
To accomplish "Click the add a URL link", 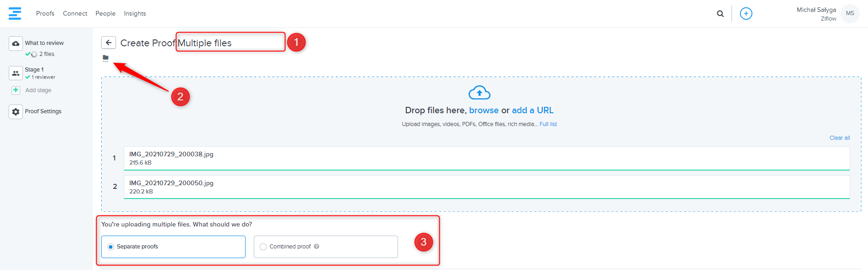I will tap(532, 110).
